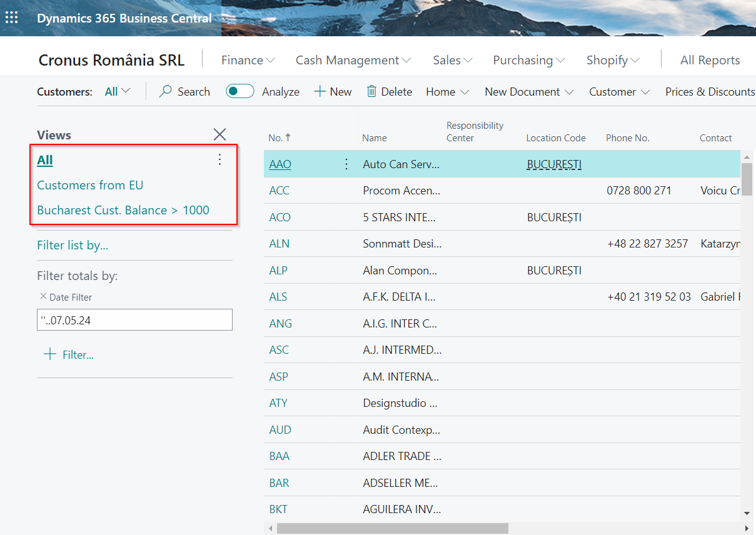Open customer ALS
Viewport: 756px width, 535px height.
278,297
